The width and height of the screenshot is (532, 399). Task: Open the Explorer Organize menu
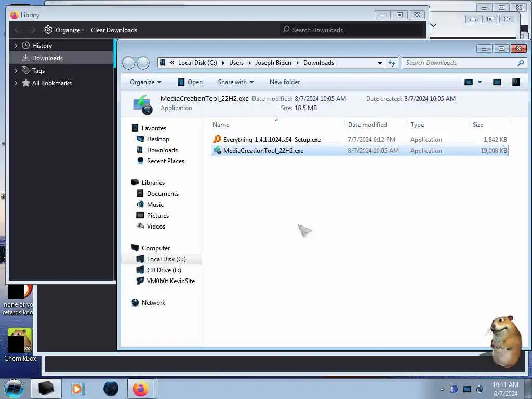pyautogui.click(x=145, y=82)
